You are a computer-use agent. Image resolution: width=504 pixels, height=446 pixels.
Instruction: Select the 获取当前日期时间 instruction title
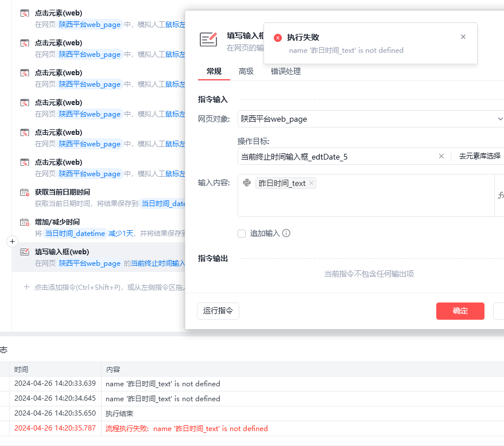point(63,192)
